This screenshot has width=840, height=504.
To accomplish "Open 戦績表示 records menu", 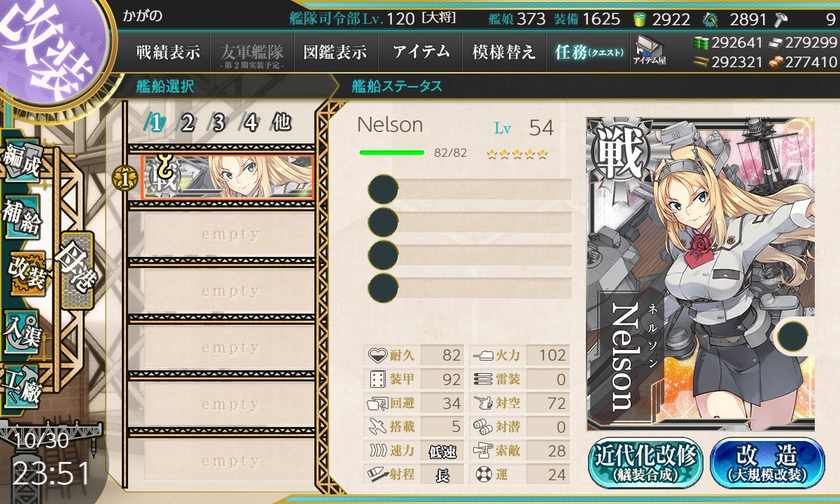I will coord(168,52).
